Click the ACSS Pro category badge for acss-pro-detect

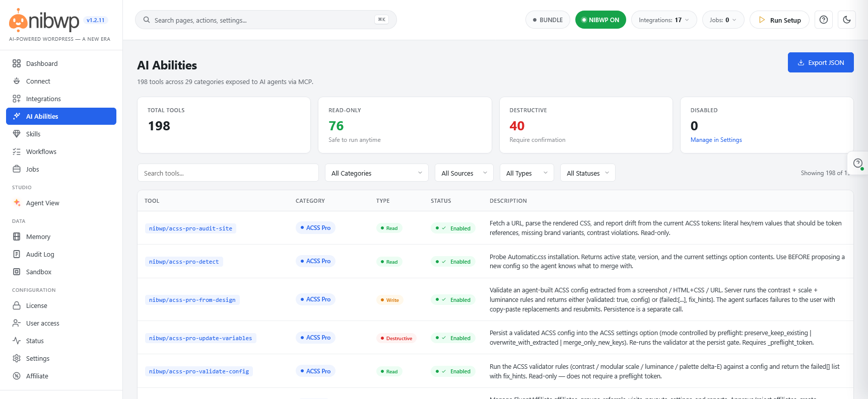[x=315, y=261]
